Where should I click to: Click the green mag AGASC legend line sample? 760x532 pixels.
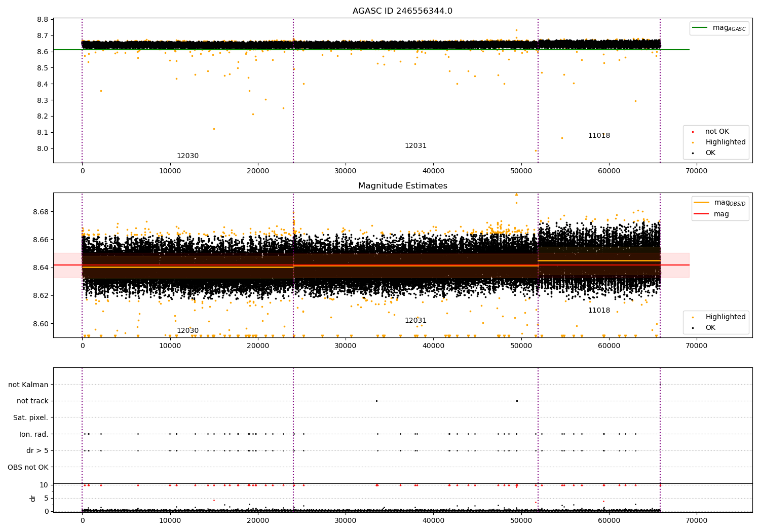(700, 28)
